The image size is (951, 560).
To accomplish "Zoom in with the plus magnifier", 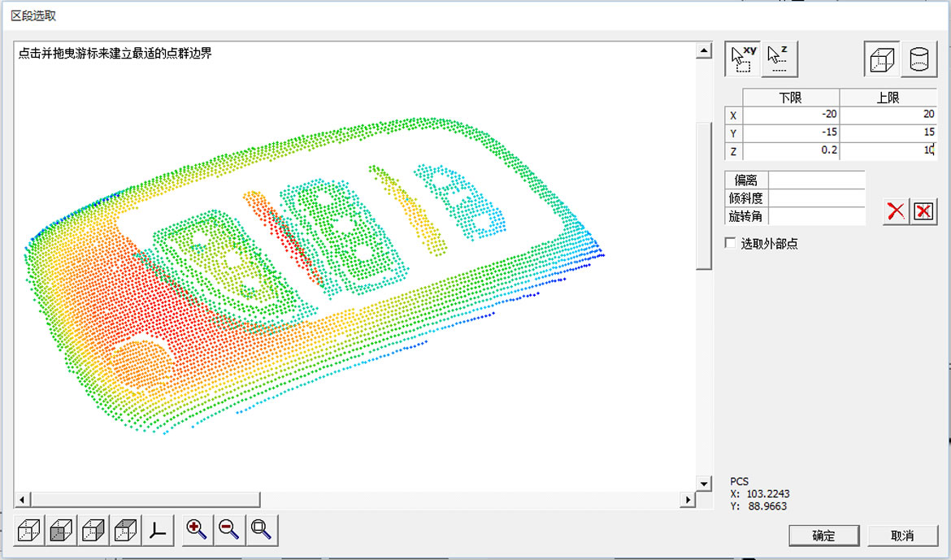I will pyautogui.click(x=196, y=530).
